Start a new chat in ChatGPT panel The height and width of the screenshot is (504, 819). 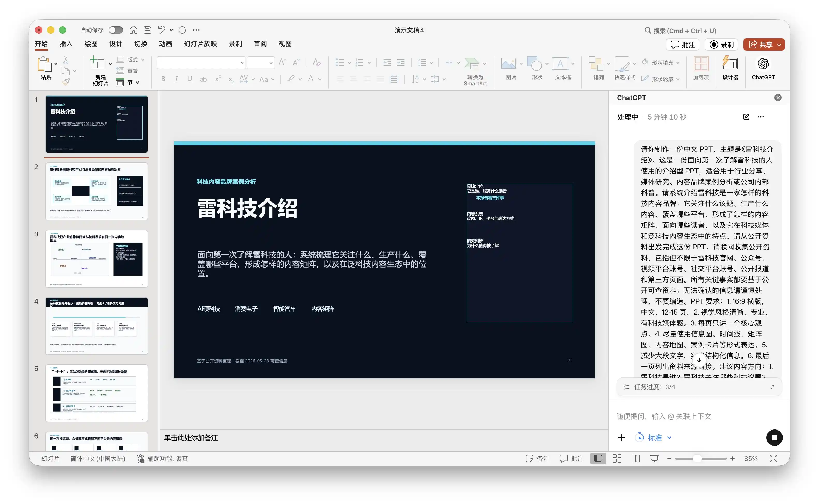[746, 117]
